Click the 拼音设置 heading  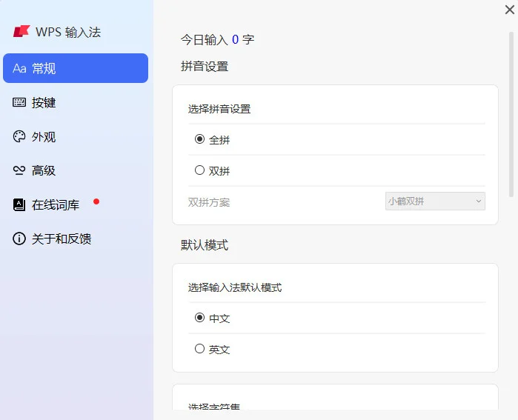point(205,67)
